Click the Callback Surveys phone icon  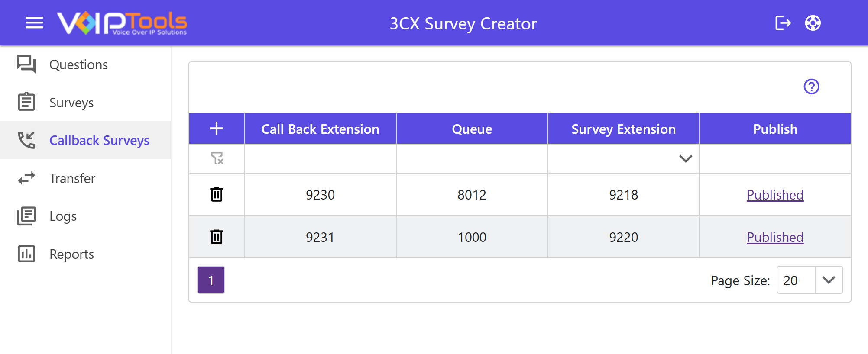pyautogui.click(x=26, y=140)
